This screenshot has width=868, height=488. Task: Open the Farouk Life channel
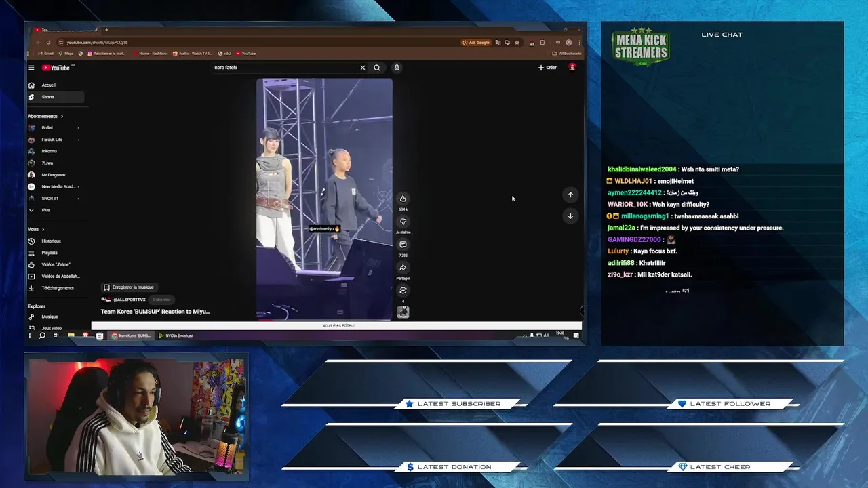(x=56, y=140)
